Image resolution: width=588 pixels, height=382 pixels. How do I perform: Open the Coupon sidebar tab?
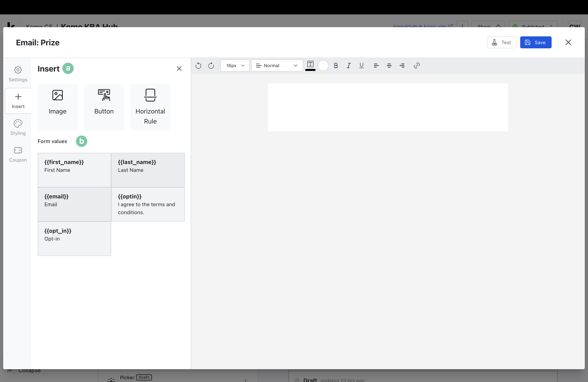18,154
